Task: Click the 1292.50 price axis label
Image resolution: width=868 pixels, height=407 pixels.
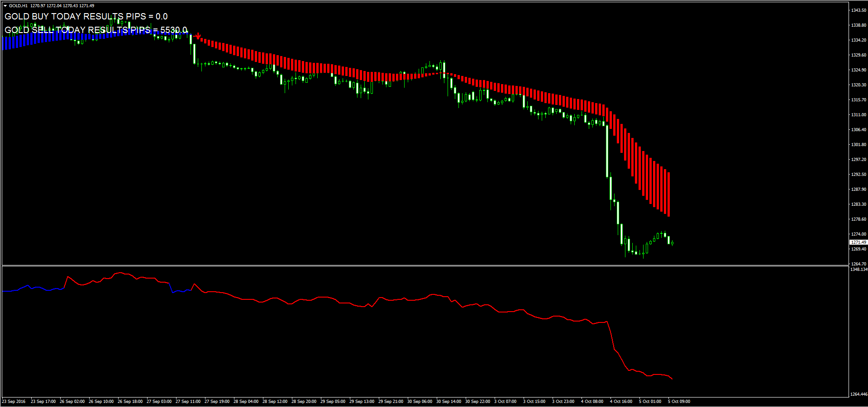Action: [858, 175]
